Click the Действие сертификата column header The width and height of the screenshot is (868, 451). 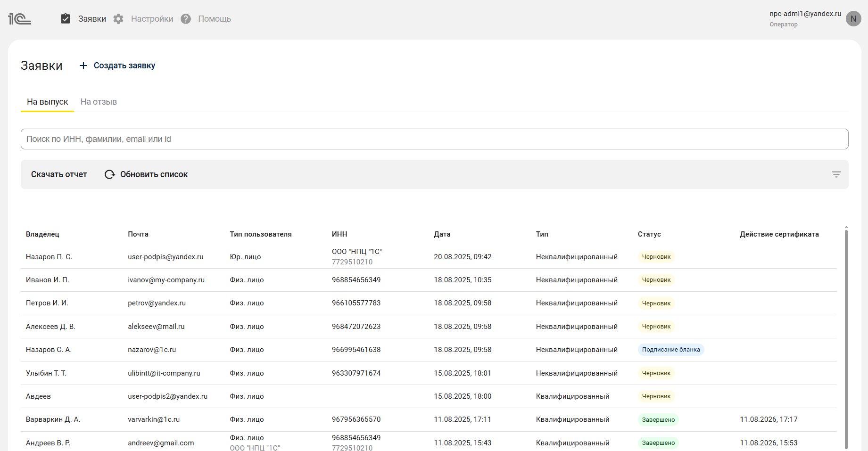(779, 234)
